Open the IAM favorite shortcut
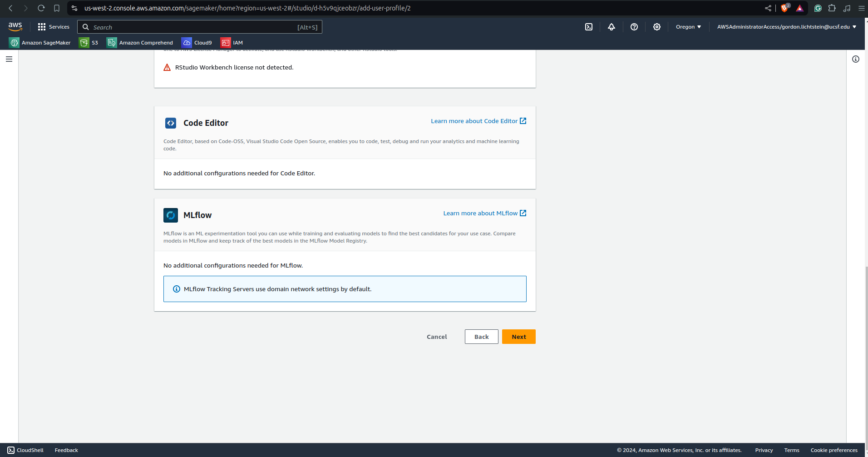The image size is (868, 457). (x=232, y=43)
